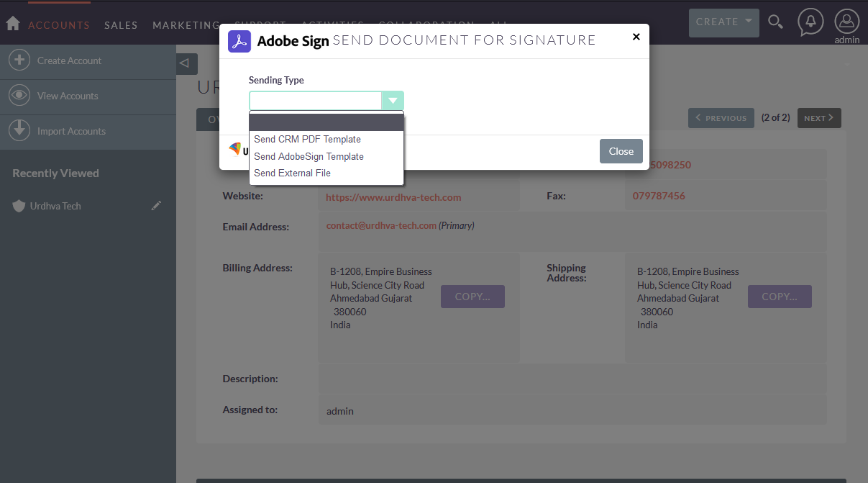Go to the Previous record

(x=721, y=118)
